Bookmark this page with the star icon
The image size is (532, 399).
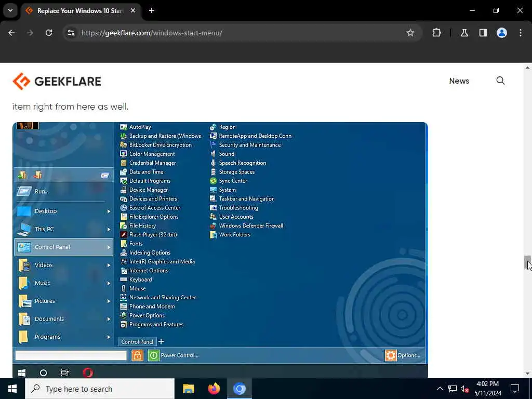point(410,33)
